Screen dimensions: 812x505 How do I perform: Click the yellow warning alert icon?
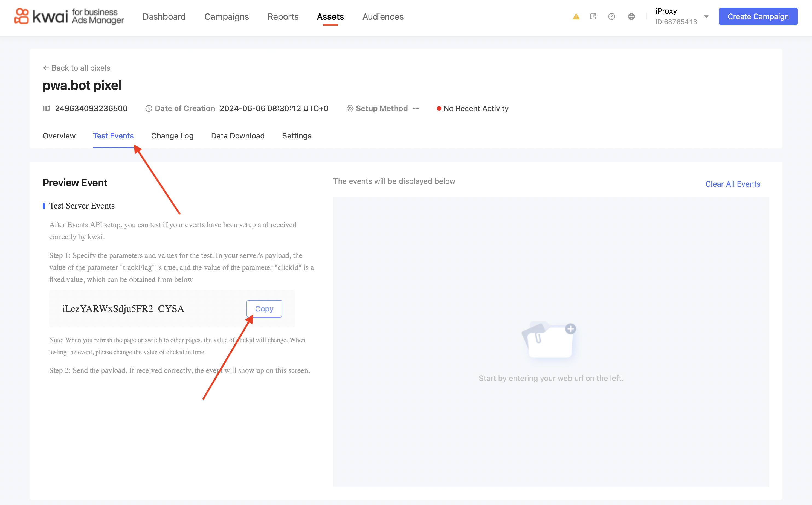coord(576,17)
